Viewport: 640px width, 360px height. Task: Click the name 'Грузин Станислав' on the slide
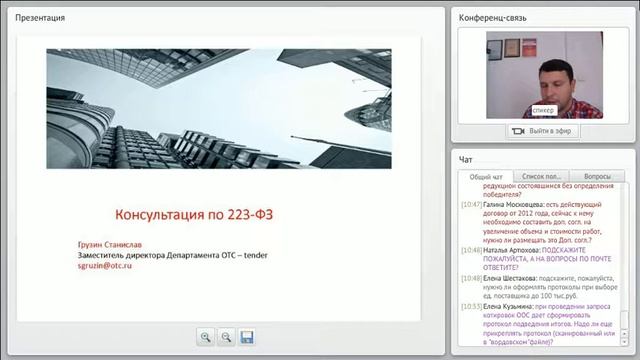110,244
